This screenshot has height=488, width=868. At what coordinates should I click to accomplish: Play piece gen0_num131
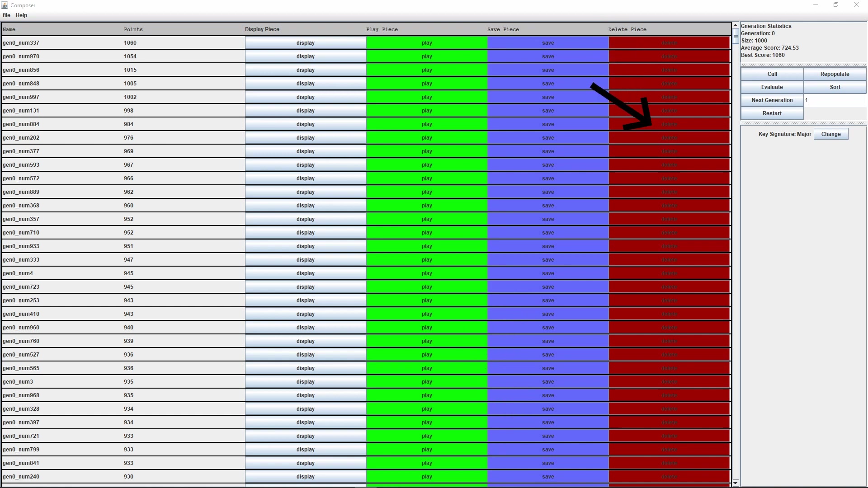(x=427, y=111)
